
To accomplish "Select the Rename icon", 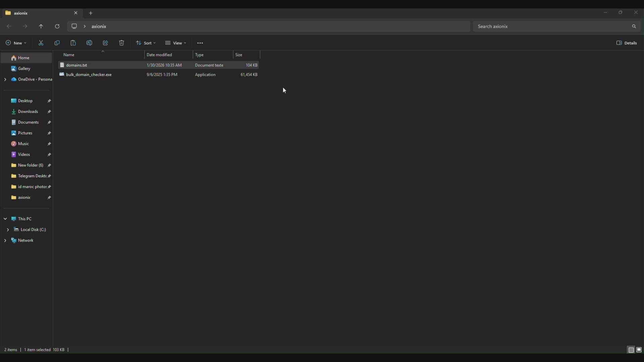I will tap(89, 43).
